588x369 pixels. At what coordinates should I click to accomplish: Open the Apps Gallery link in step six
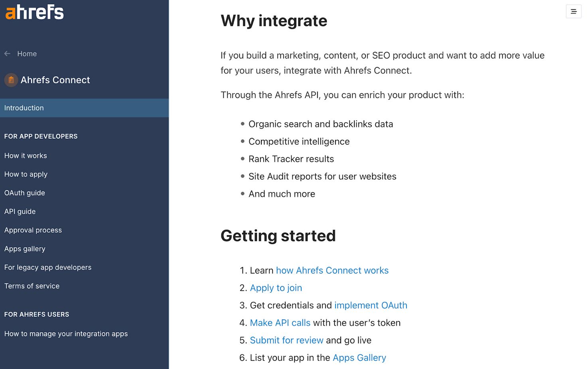[359, 357]
